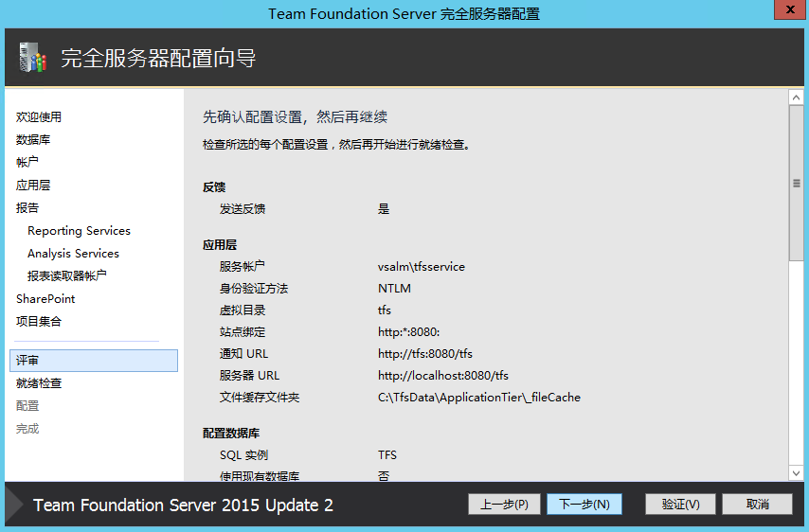Click the notification URL http://tfs:8080/tfs
Screen dimensions: 809x532
click(425, 354)
